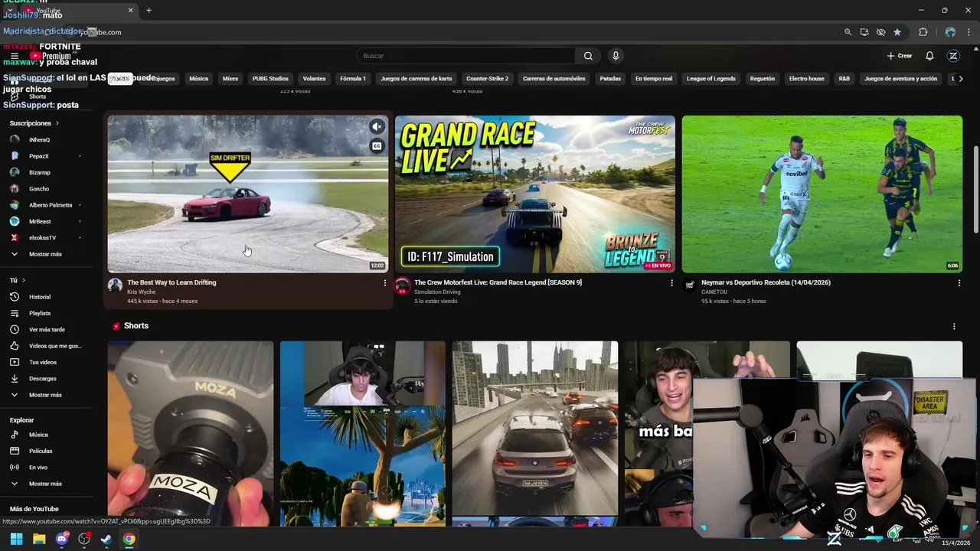Open the Simulation Driving channel link
Image resolution: width=980 pixels, height=551 pixels.
pos(437,292)
